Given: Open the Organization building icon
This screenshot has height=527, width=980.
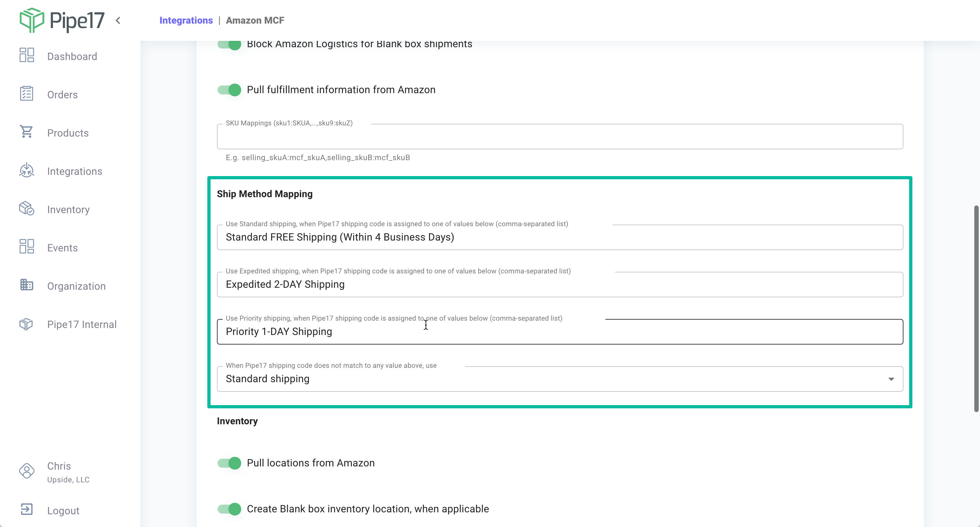Looking at the screenshot, I should click(x=26, y=285).
